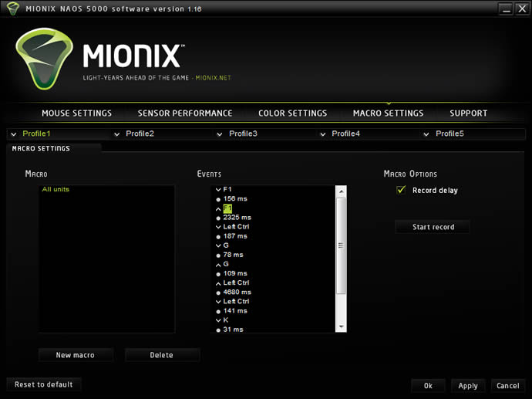
Task: Switch to Profile5
Action: click(x=450, y=134)
